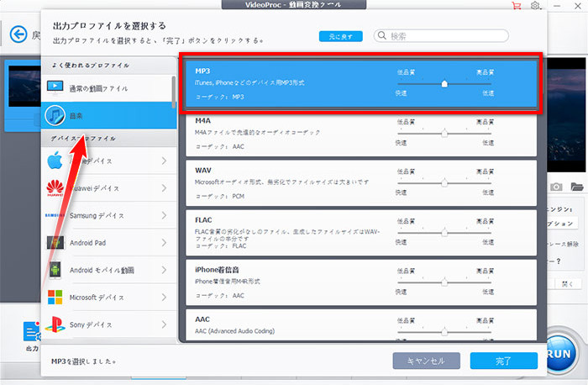Image resolution: width=588 pixels, height=385 pixels.
Task: Select the 音楽 category
Action: [x=108, y=115]
